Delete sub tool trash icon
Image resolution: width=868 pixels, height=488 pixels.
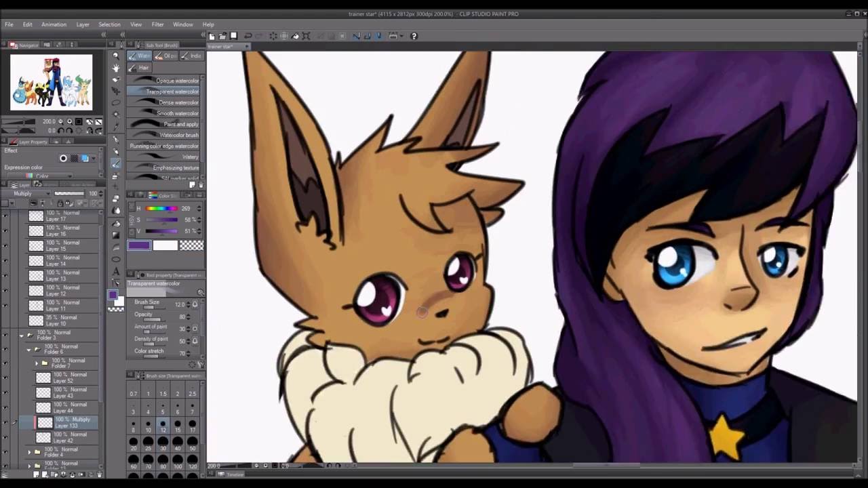click(x=199, y=184)
